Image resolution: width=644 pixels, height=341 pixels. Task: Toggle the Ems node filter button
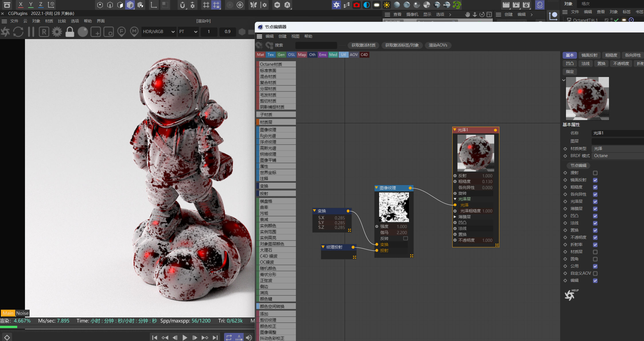(x=323, y=55)
